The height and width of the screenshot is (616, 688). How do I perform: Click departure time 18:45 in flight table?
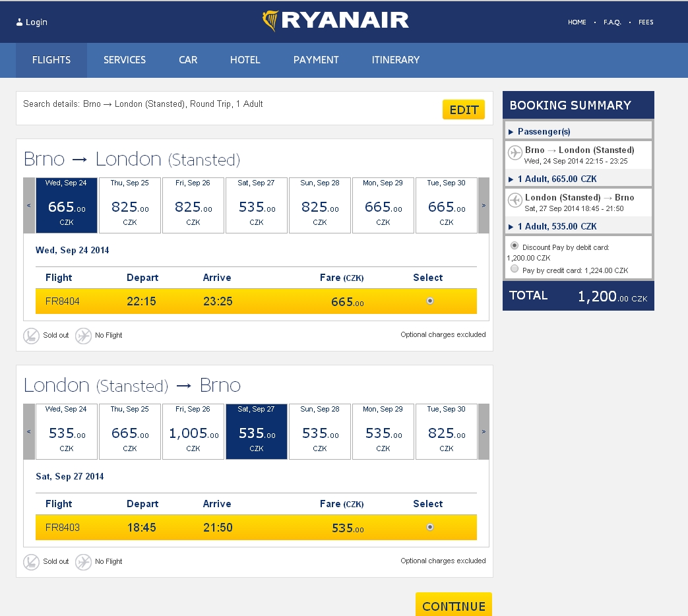[141, 528]
